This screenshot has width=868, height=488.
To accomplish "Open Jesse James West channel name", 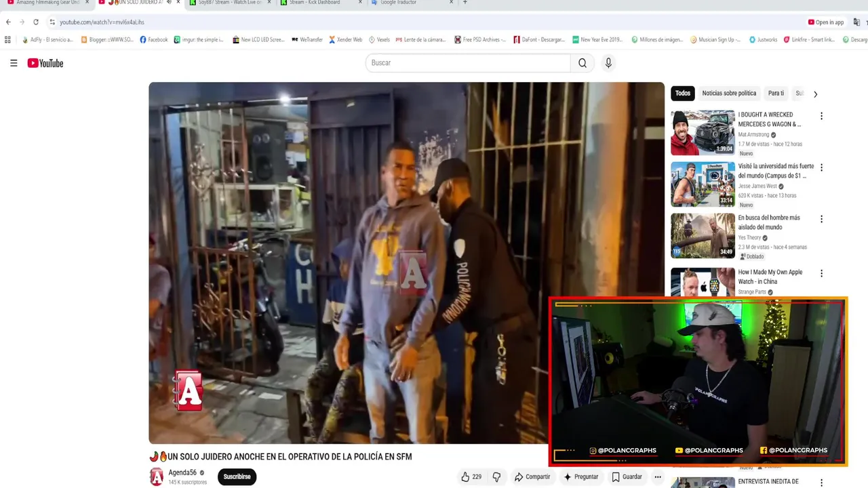I will coord(757,186).
